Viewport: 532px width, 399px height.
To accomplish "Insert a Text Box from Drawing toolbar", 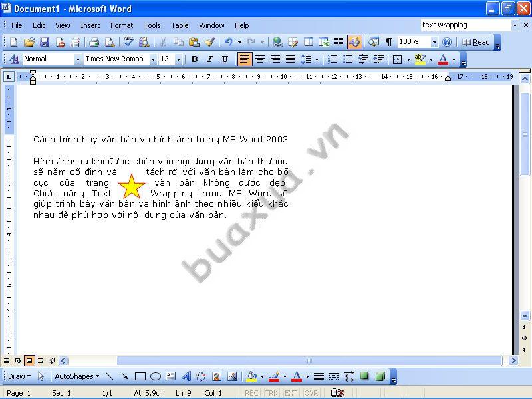I will [x=171, y=376].
